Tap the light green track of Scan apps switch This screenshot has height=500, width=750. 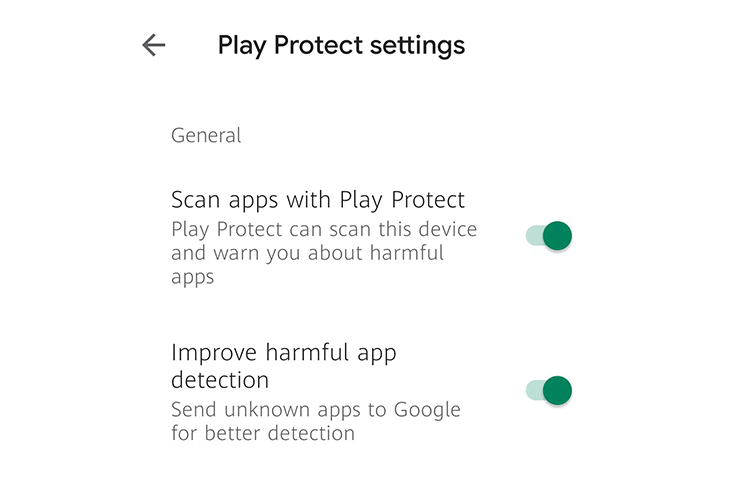point(534,235)
